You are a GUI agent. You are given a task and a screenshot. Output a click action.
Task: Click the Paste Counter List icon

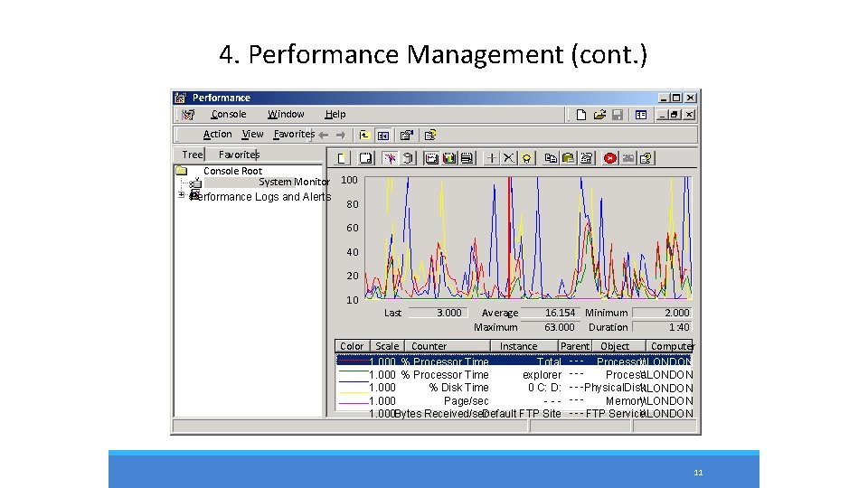pyautogui.click(x=568, y=158)
